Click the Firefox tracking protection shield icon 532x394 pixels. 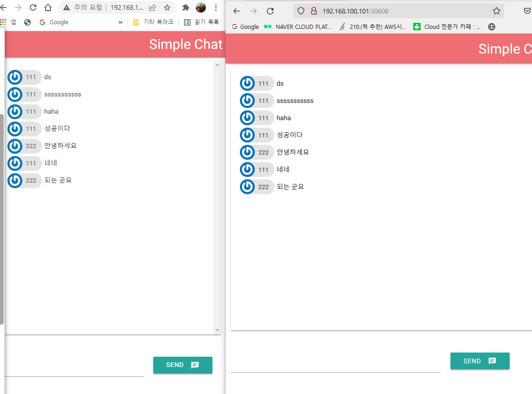pos(301,11)
